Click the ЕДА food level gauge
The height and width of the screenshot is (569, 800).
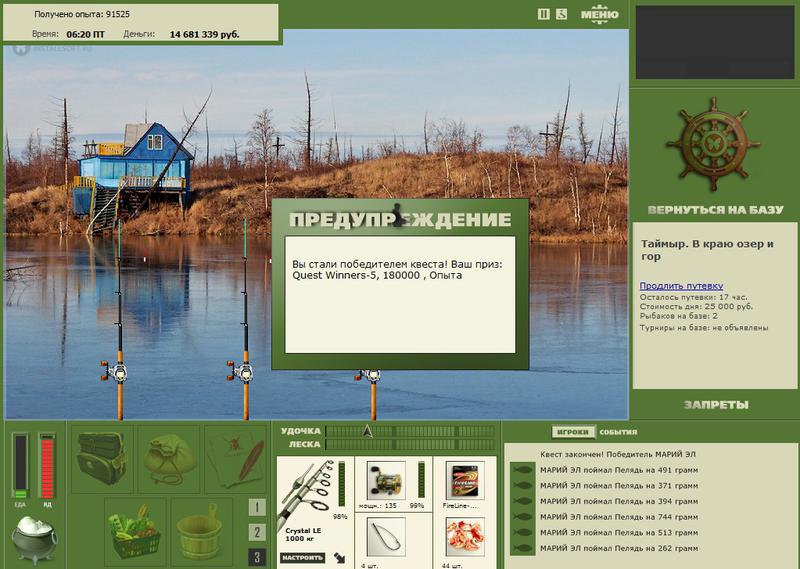(x=20, y=466)
